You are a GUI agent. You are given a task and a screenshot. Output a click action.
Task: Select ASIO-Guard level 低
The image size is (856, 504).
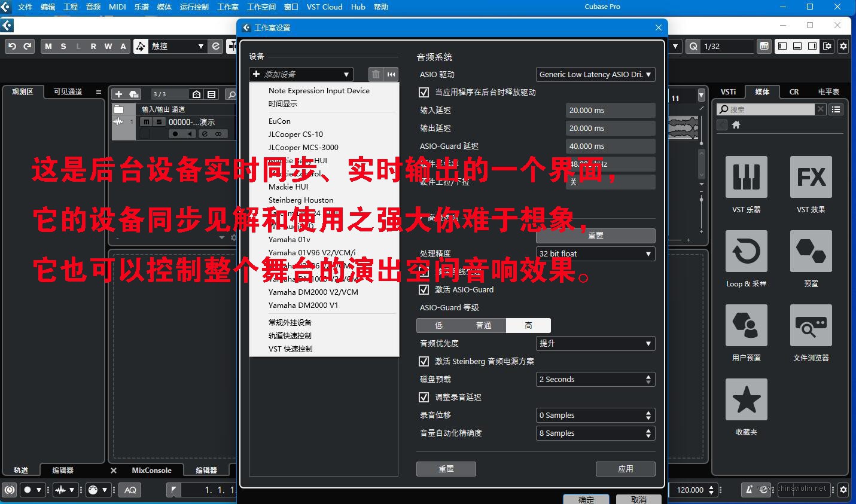438,325
